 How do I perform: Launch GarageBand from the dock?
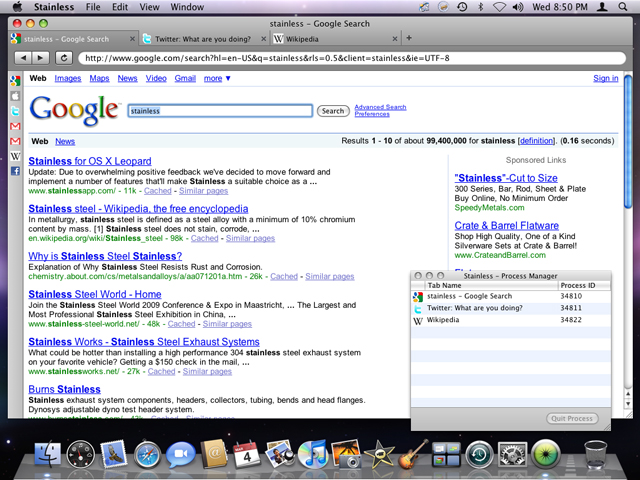point(413,454)
